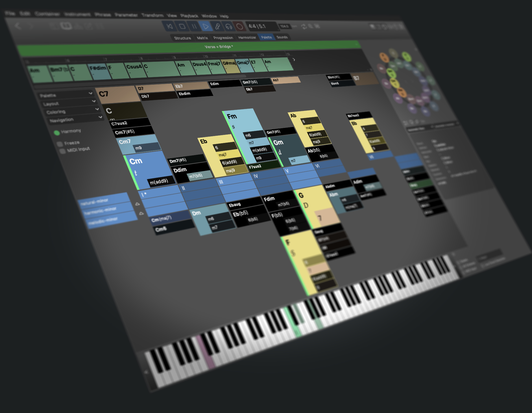Open the Phrase menu
Image resolution: width=532 pixels, height=413 pixels.
(103, 14)
